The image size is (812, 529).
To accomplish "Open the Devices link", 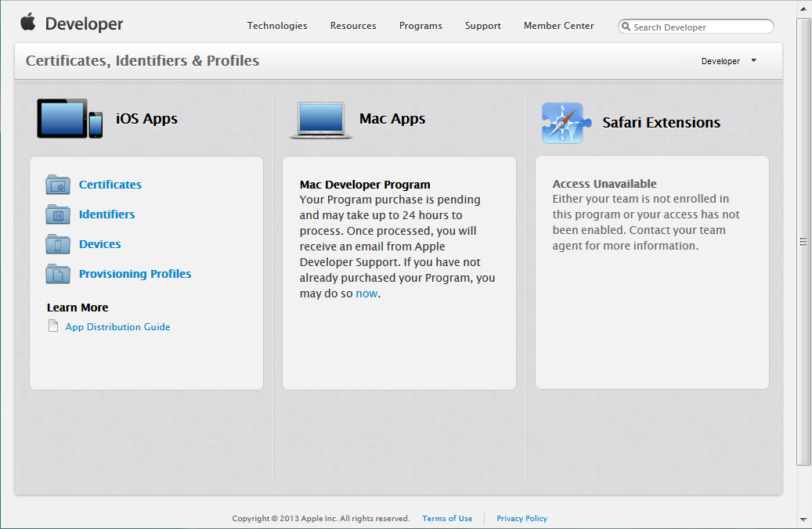I will [x=100, y=244].
